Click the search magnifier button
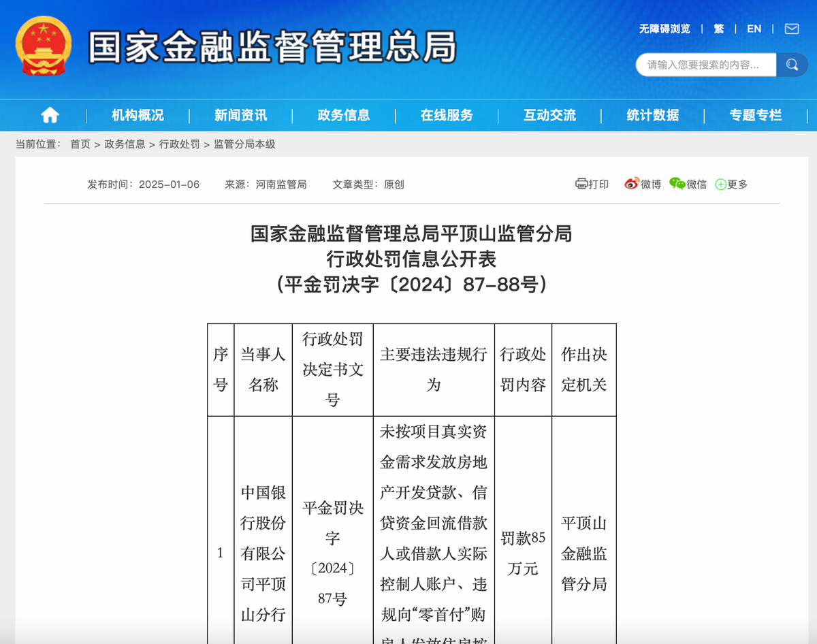 click(792, 65)
